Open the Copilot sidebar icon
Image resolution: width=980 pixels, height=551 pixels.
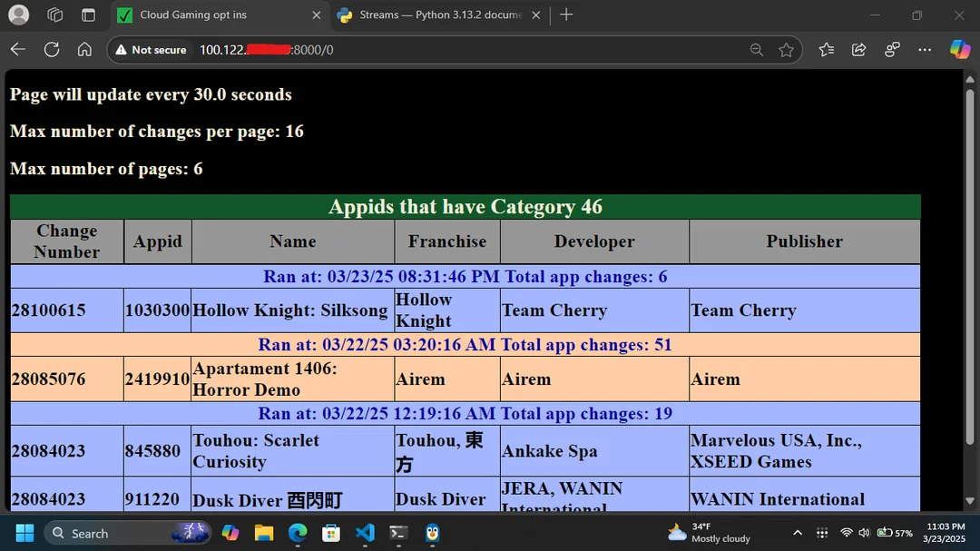point(959,49)
